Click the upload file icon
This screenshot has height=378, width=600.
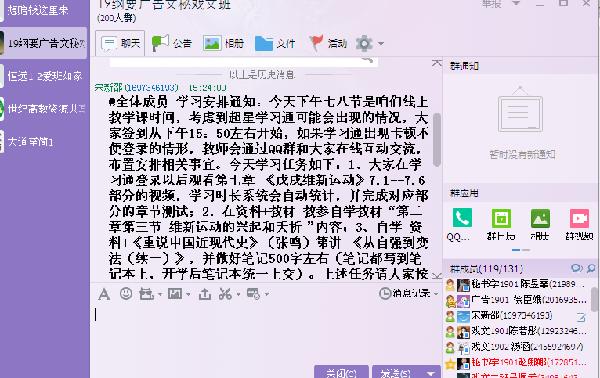(x=205, y=294)
